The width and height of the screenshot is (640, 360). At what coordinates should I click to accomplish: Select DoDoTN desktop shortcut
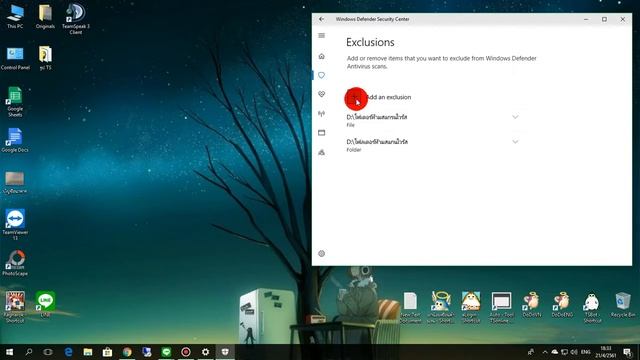click(531, 304)
